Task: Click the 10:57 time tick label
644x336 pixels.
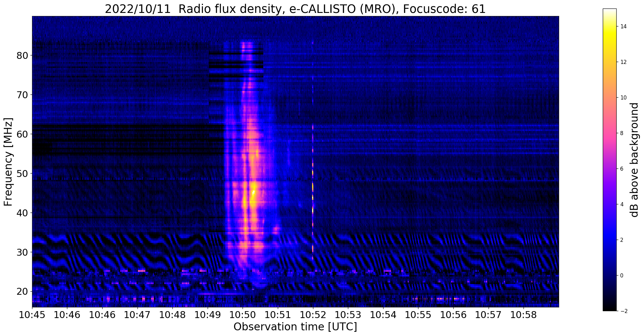Action: pyautogui.click(x=488, y=315)
